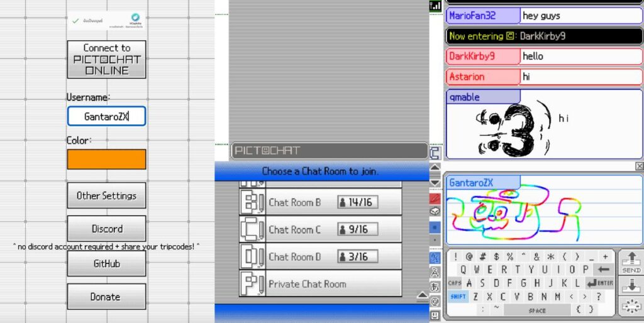Focus the Username input field
The image size is (644, 323).
click(106, 116)
